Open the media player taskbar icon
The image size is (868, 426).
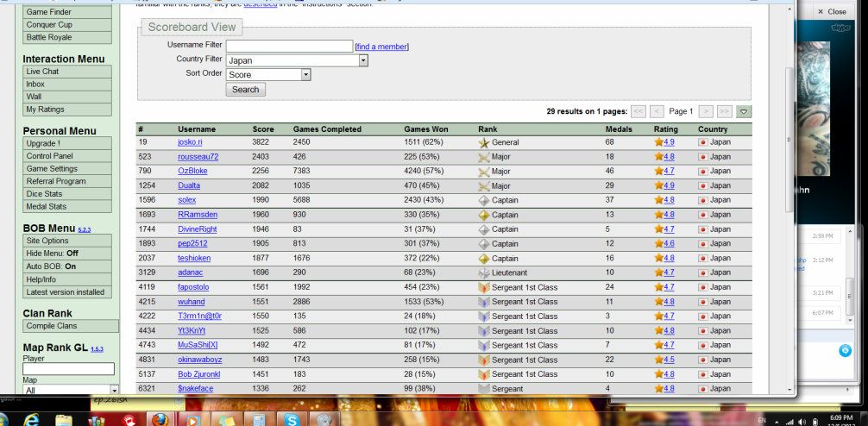(x=192, y=420)
